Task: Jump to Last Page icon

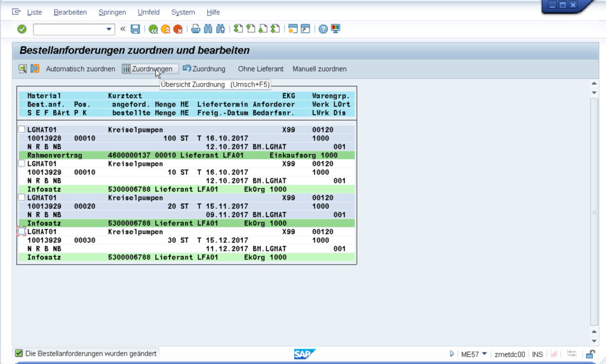Action: [x=275, y=29]
